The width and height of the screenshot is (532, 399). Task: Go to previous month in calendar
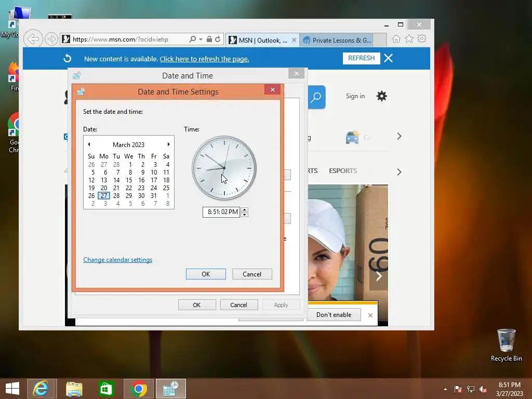[89, 144]
